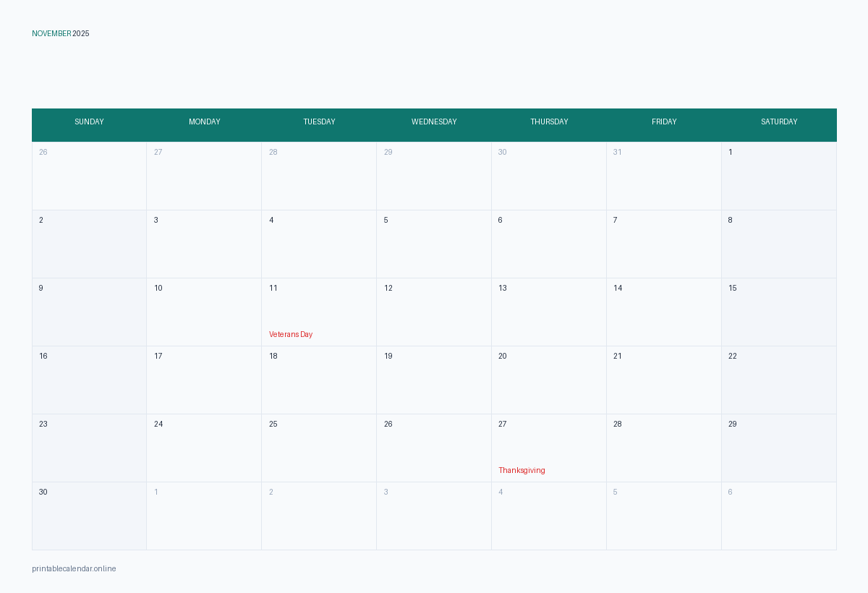Click greyed December 5 on Friday

(616, 492)
